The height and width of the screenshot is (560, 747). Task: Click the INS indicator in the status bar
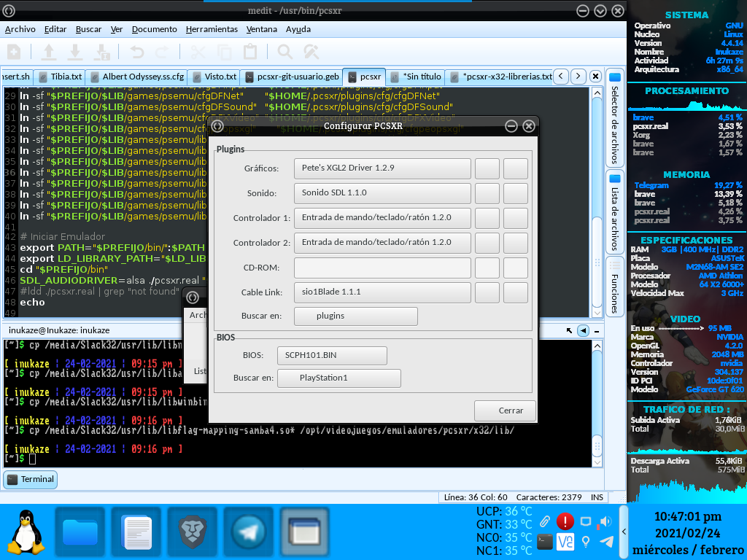point(597,497)
